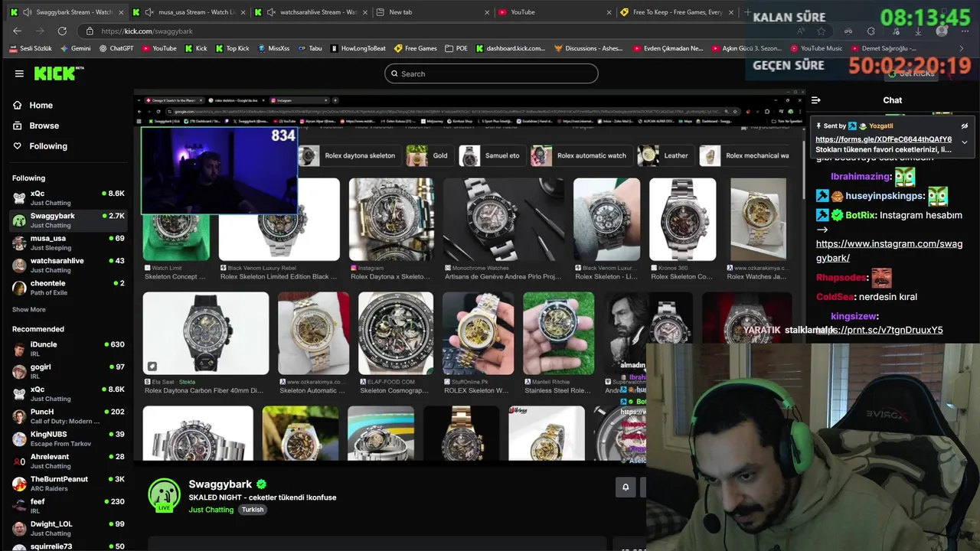980x551 pixels.
Task: Close the YouTube browser tab
Action: coord(609,12)
